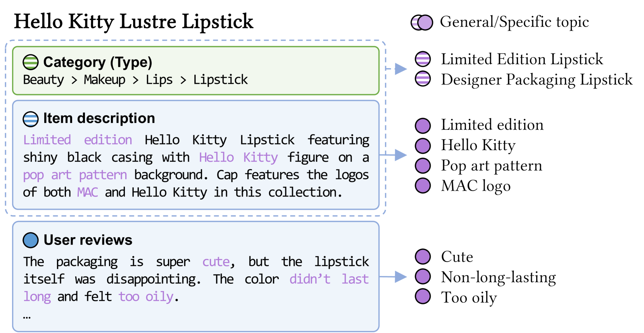Click striped circle beside Designer Packaging Lipstick
Screen dimensions: 644x333
(423, 79)
